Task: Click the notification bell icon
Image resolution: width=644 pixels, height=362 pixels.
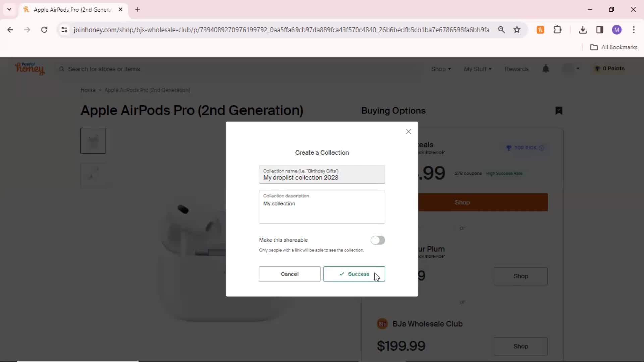Action: coord(546,68)
